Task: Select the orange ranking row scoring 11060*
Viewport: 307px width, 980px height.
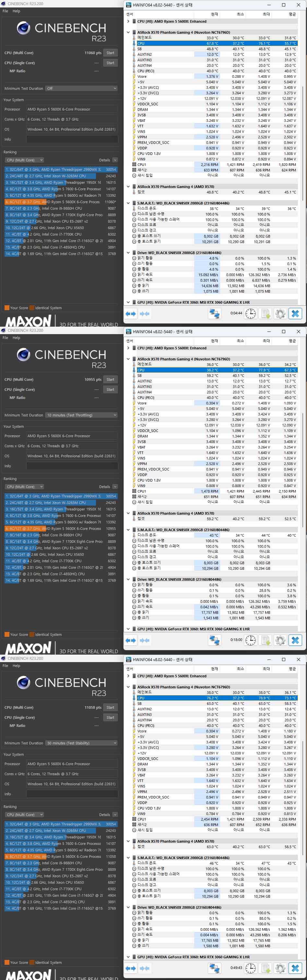Action: click(x=61, y=202)
